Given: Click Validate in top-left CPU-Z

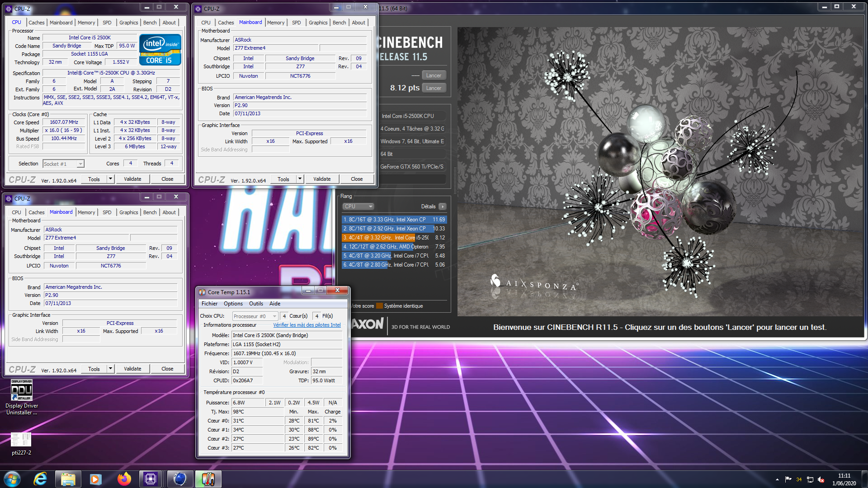Looking at the screenshot, I should point(132,179).
